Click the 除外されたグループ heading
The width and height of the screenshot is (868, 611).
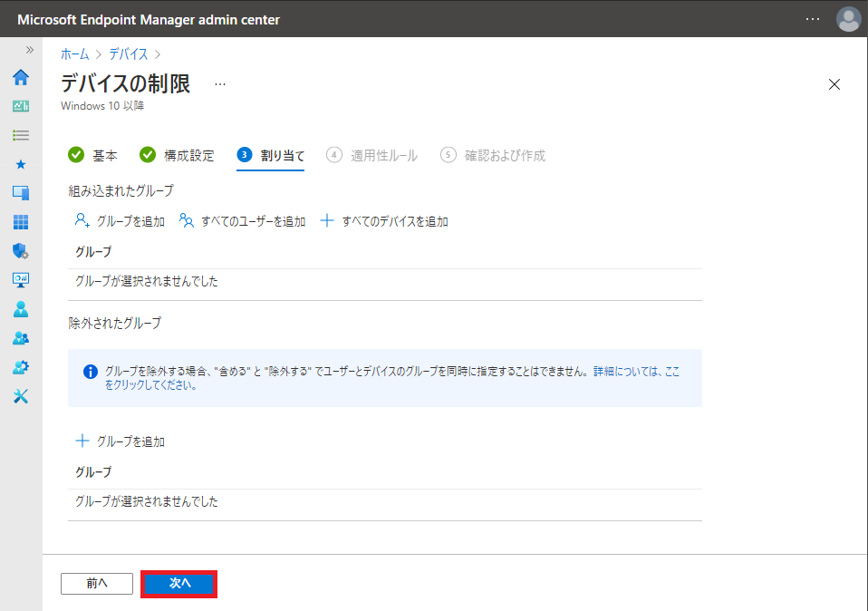point(115,323)
